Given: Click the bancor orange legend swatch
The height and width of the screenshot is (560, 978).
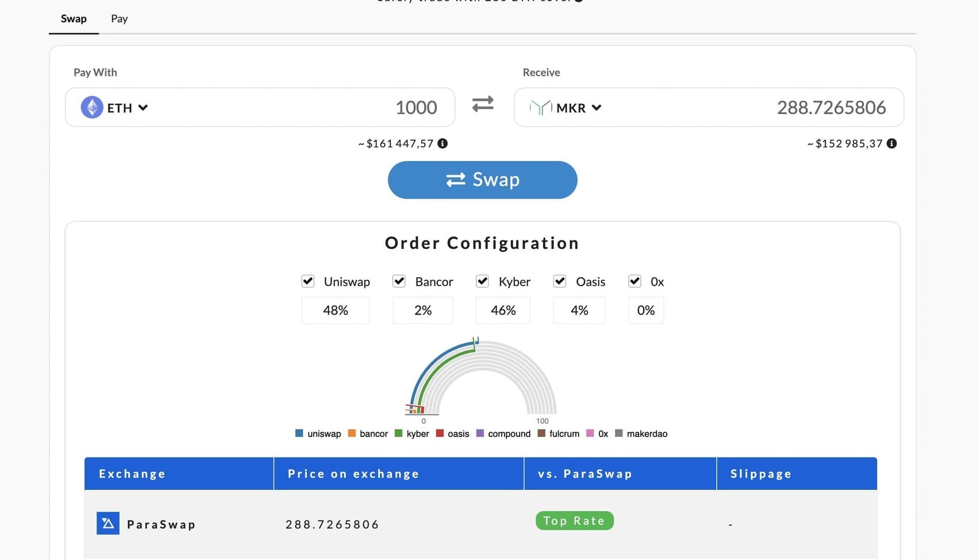Looking at the screenshot, I should [x=352, y=434].
